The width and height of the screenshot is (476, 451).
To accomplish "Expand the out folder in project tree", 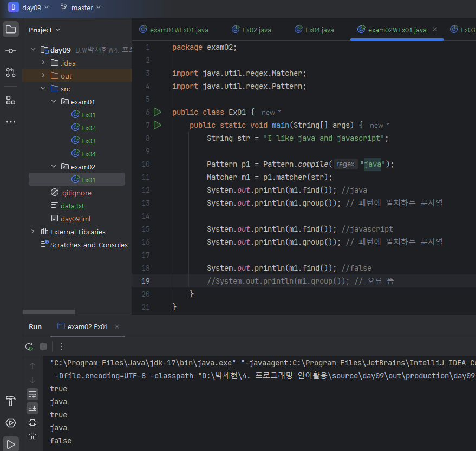I will (43, 76).
